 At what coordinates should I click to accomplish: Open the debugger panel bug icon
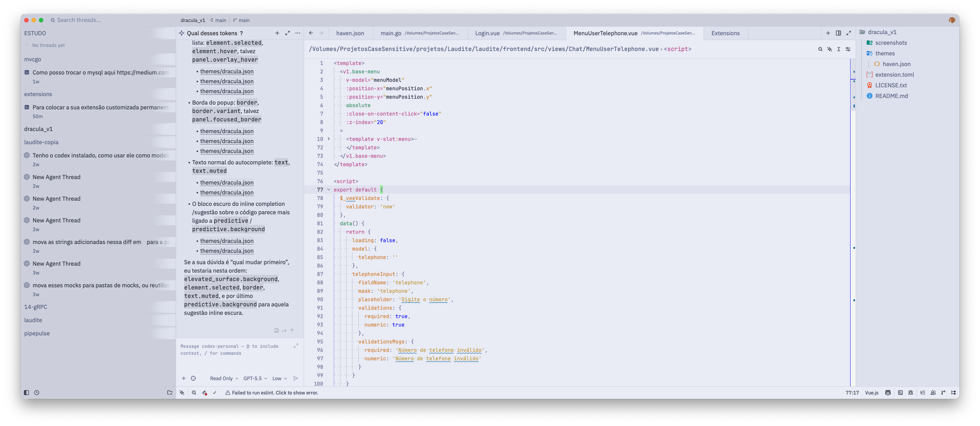click(x=910, y=393)
